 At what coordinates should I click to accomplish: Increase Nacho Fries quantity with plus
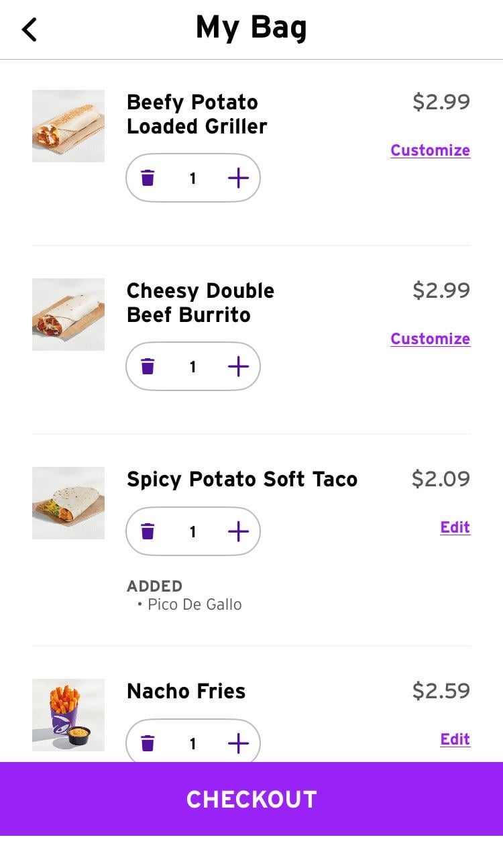(x=238, y=743)
